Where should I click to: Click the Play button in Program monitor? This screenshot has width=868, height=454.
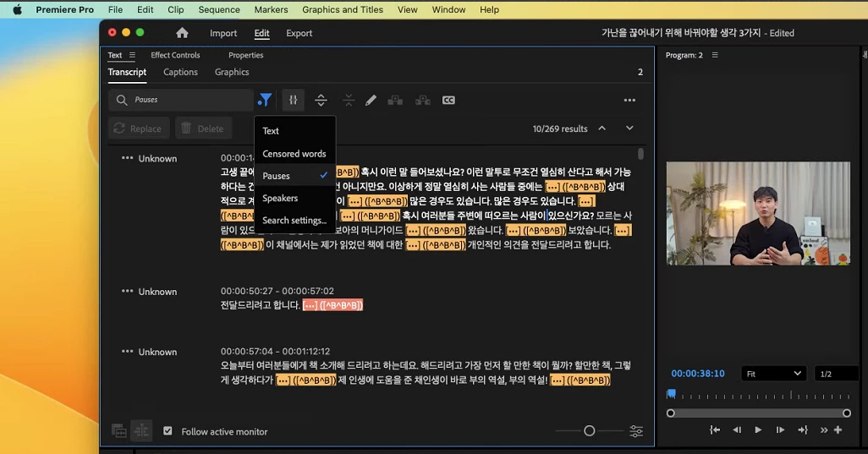pos(758,429)
